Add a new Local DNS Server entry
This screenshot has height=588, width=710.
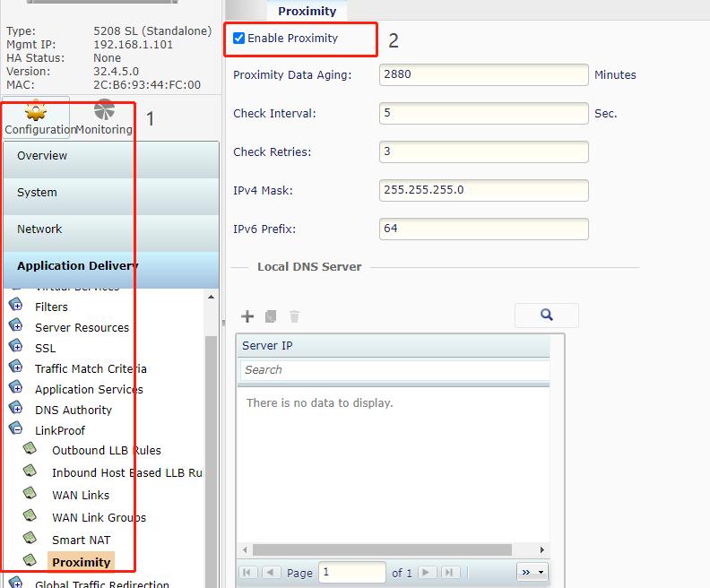tap(247, 316)
